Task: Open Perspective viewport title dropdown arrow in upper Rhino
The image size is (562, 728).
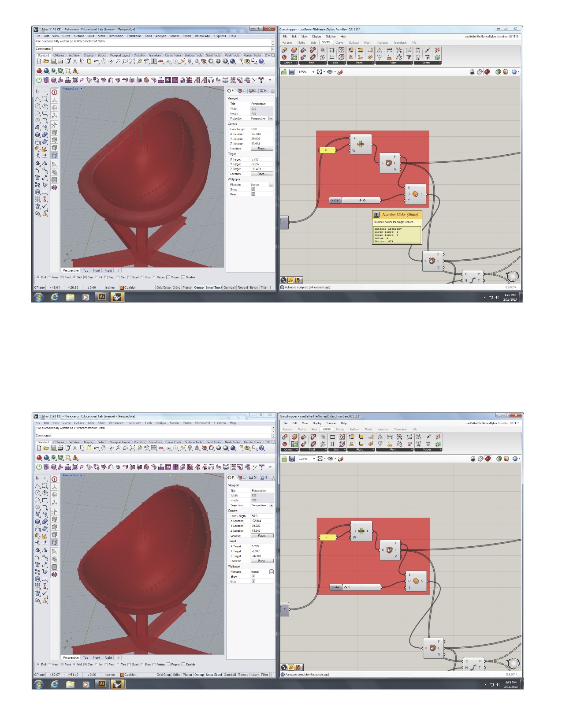Action: pyautogui.click(x=82, y=89)
